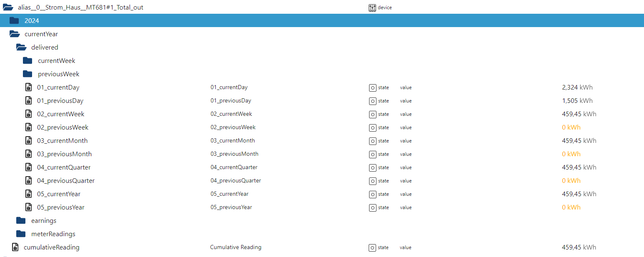Click the folder icon of the 2024 row
This screenshot has height=257, width=644.
tap(14, 21)
